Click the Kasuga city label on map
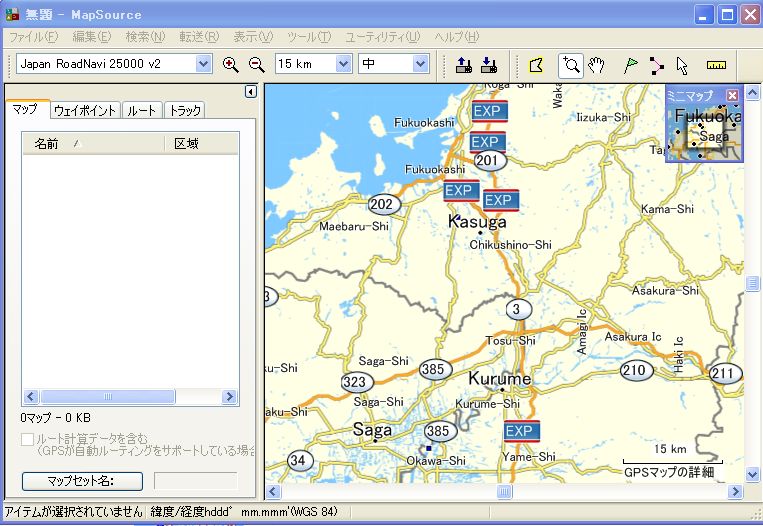 point(477,222)
